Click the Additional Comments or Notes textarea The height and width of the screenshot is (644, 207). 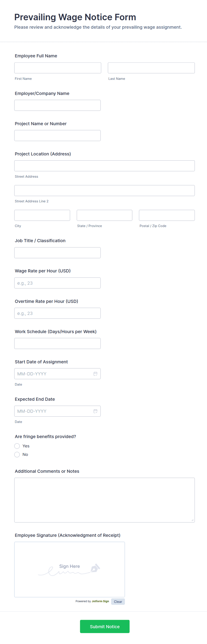coord(104,500)
